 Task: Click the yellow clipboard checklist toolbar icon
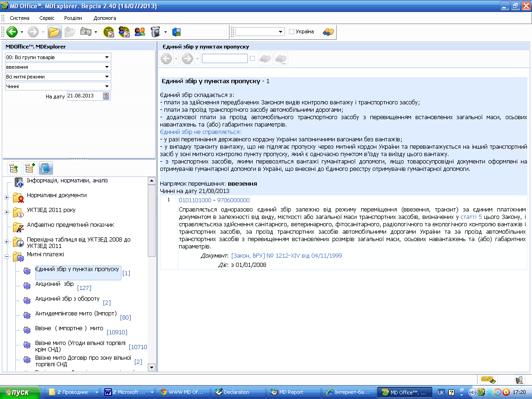point(109,32)
